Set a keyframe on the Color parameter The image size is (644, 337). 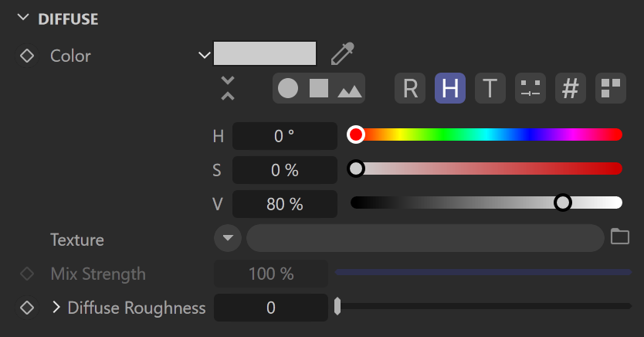pyautogui.click(x=27, y=56)
